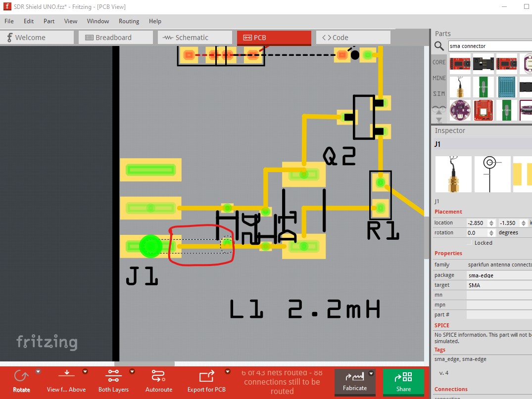Switch to the PCB tab

274,38
